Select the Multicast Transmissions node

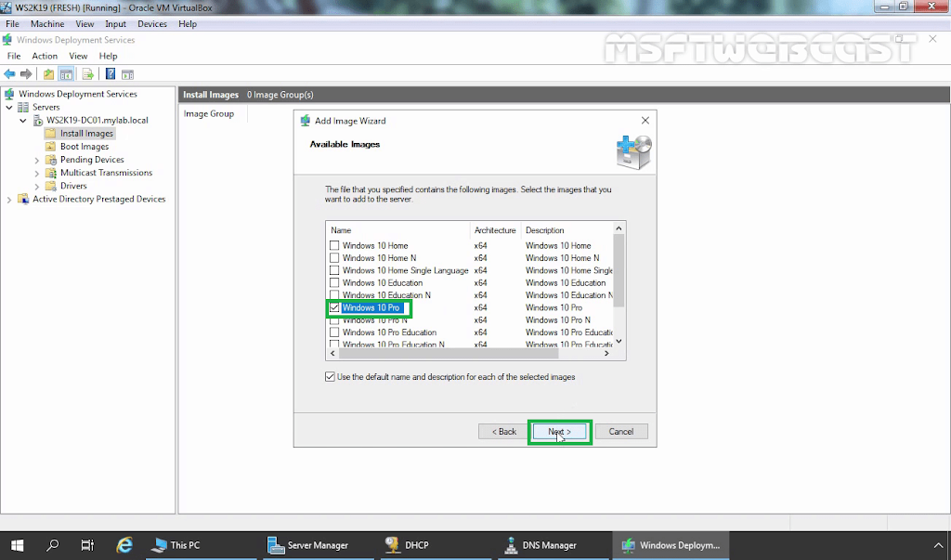(106, 173)
